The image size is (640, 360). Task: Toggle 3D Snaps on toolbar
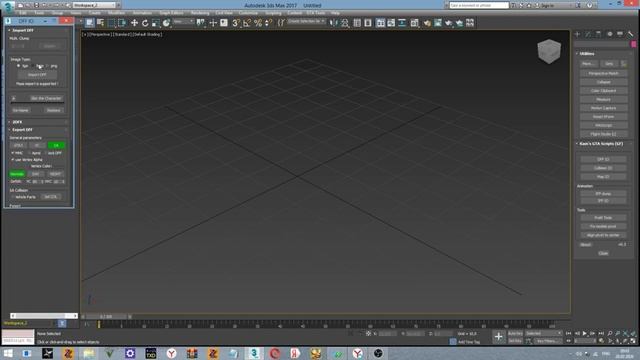tap(235, 23)
